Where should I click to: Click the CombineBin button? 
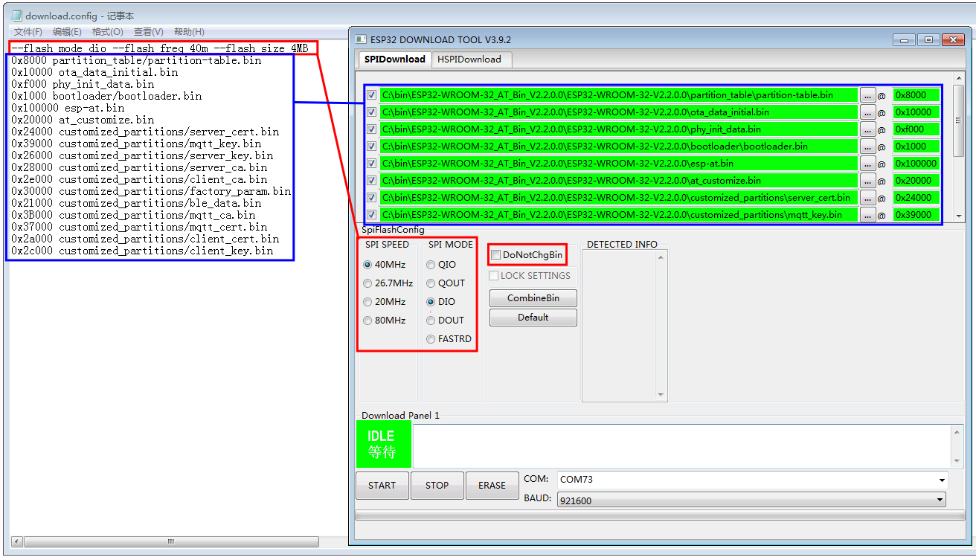click(x=533, y=298)
